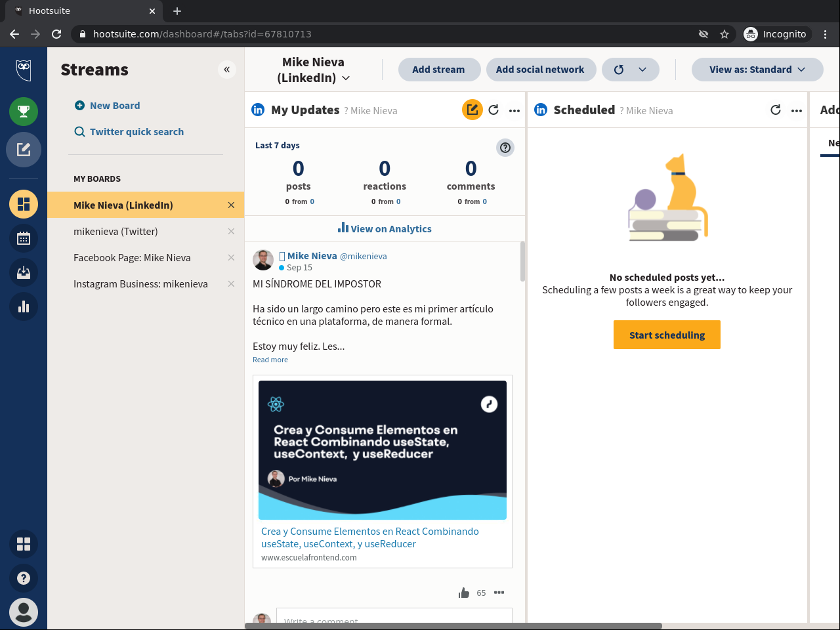Open the user profile avatar icon
The image size is (840, 630).
tap(24, 612)
